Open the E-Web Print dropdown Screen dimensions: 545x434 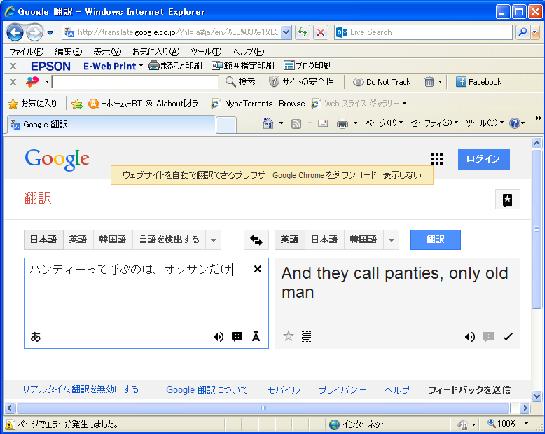coord(113,66)
